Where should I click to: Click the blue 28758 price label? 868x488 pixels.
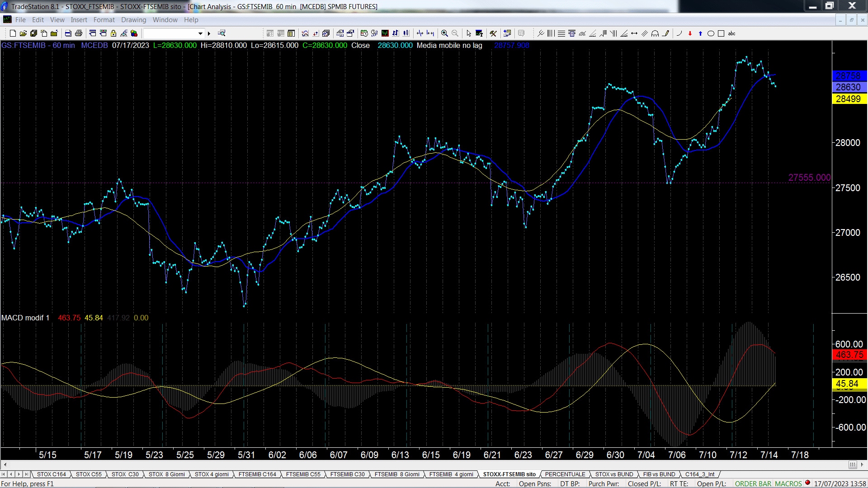pyautogui.click(x=849, y=76)
